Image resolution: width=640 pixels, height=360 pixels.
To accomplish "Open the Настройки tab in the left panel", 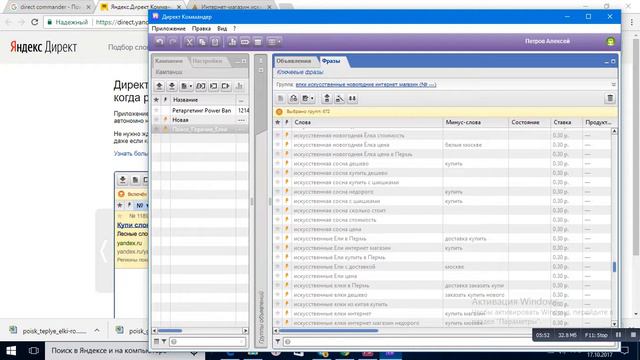I will pos(207,61).
